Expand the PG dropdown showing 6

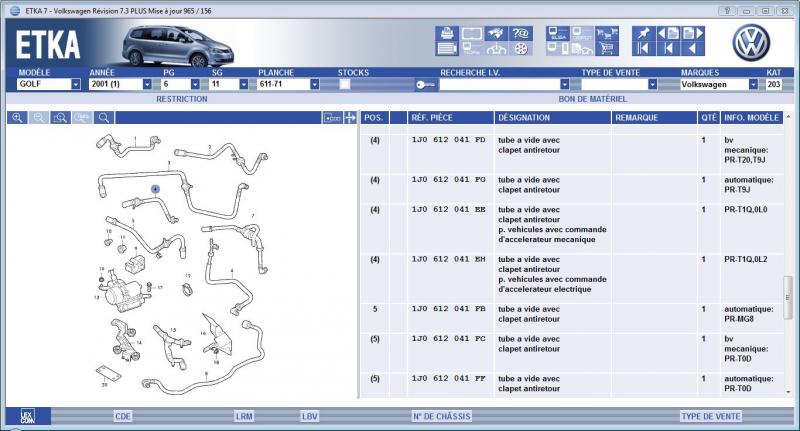click(195, 85)
